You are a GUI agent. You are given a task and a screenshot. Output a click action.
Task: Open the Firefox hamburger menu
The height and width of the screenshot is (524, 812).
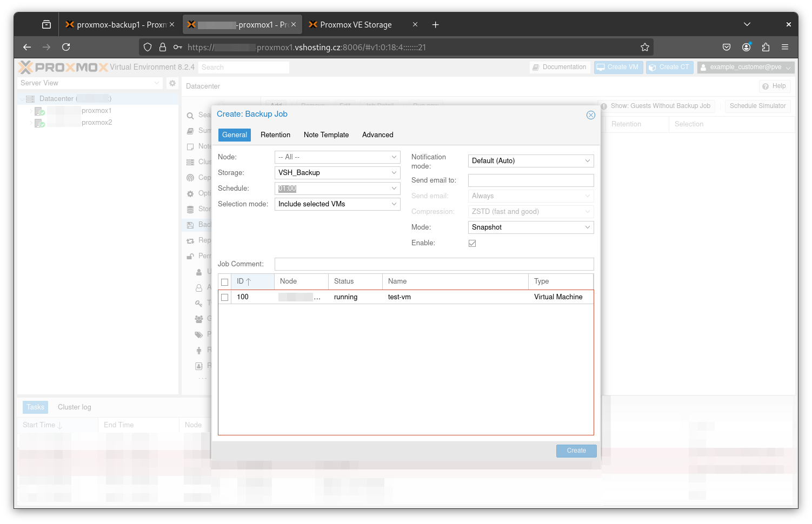coord(785,47)
